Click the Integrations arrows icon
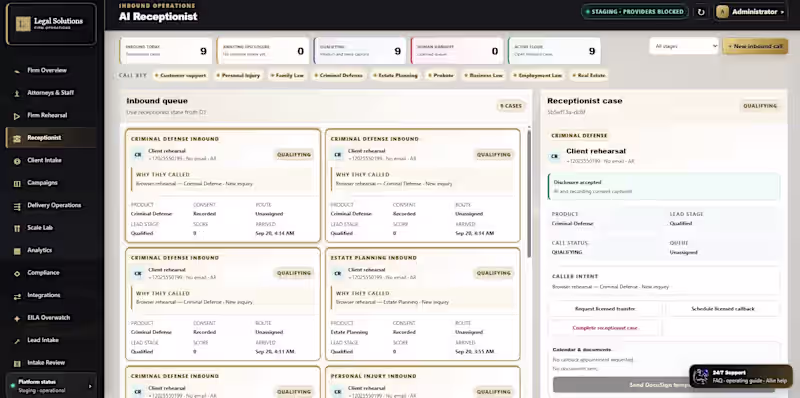800x398 pixels. click(17, 296)
